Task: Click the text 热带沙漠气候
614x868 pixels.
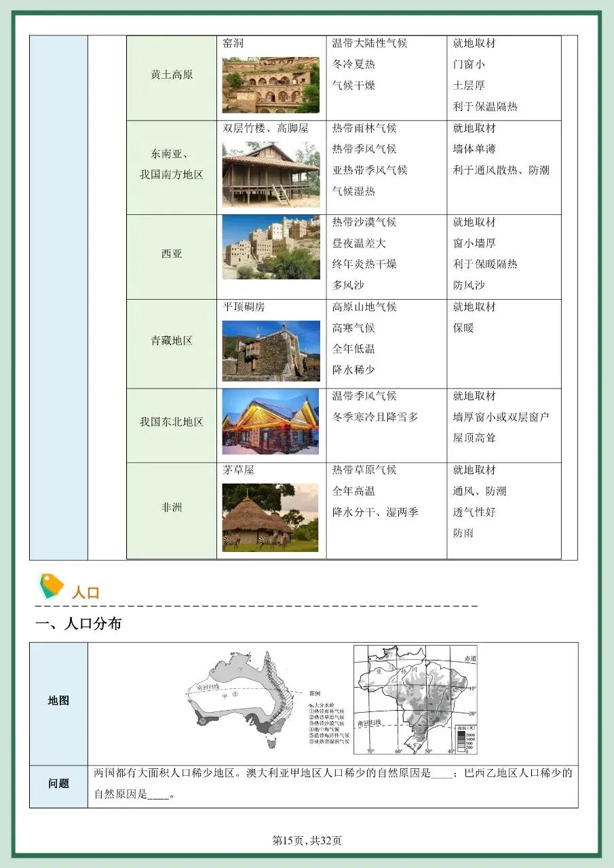Action: [x=364, y=222]
